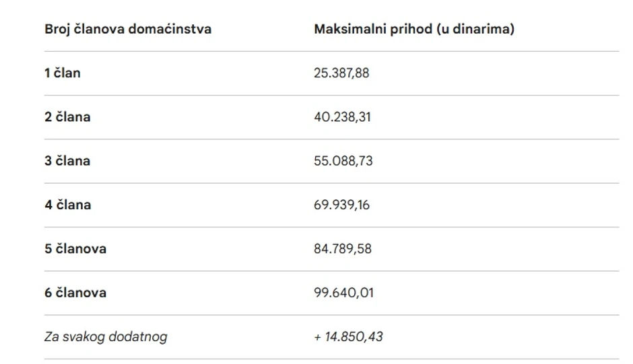Select the '1 član' row label
Viewport: 633px width, 364px height.
tap(63, 73)
